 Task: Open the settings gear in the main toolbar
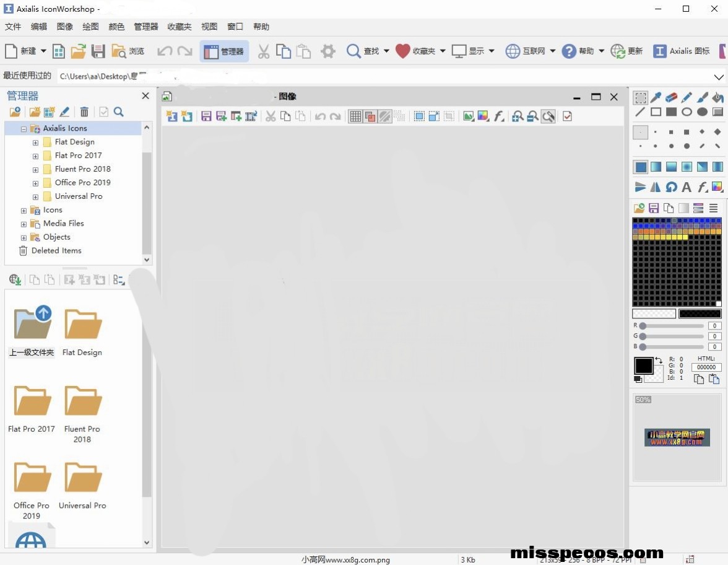(327, 51)
